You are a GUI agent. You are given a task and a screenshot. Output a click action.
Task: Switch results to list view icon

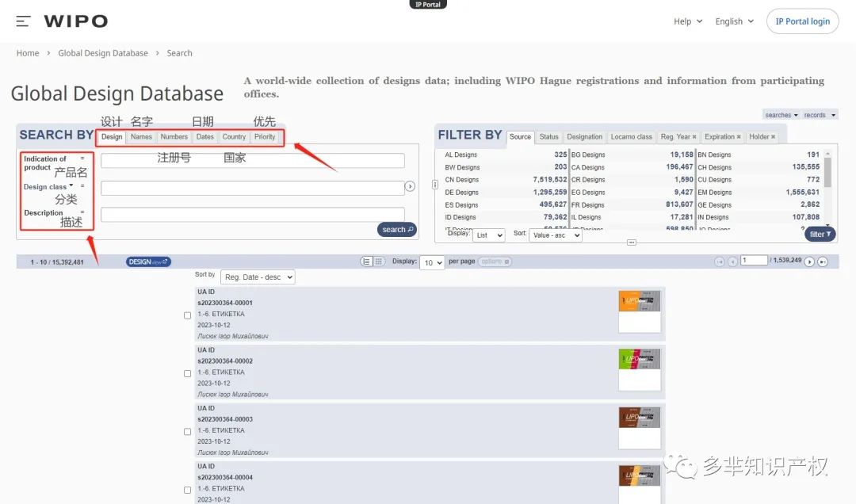pos(366,262)
